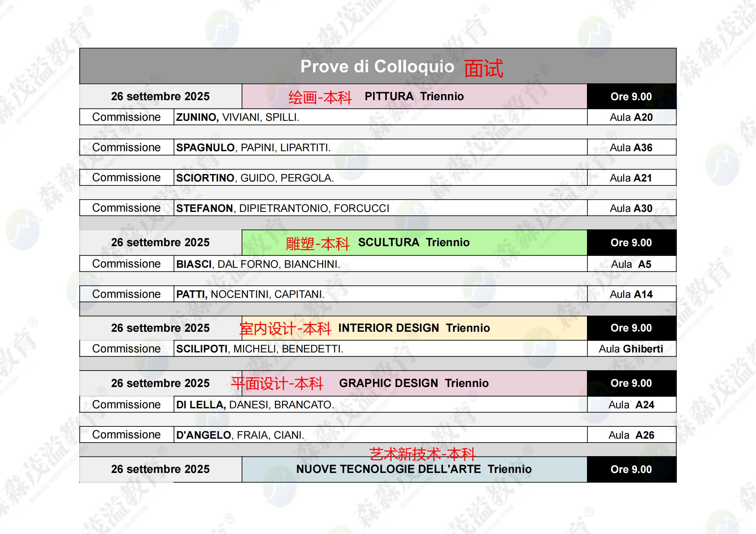756x534 pixels.
Task: Click the 'Prove di Colloquio' title heading
Action: coord(377,67)
